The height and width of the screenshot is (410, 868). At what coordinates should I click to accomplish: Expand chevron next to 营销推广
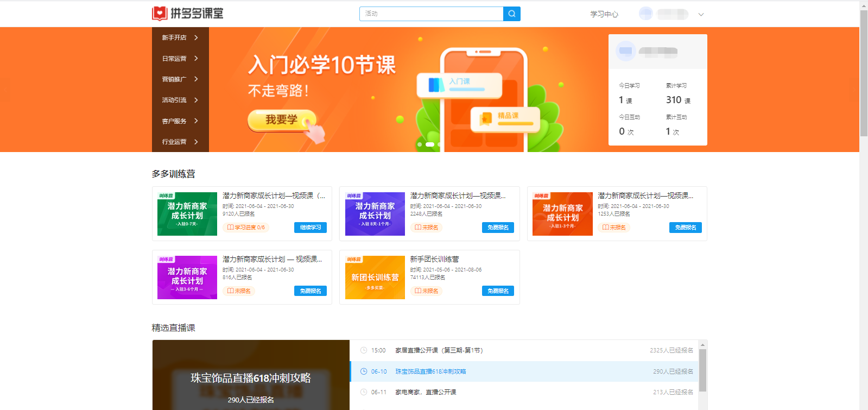pos(196,79)
